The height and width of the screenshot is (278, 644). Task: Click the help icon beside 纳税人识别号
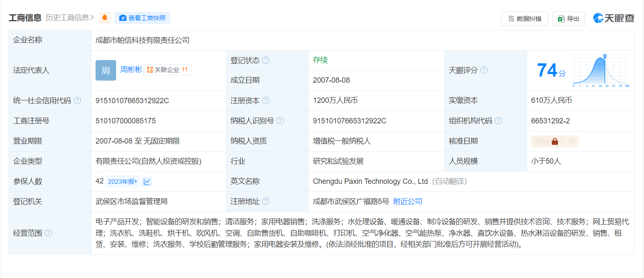(x=280, y=121)
